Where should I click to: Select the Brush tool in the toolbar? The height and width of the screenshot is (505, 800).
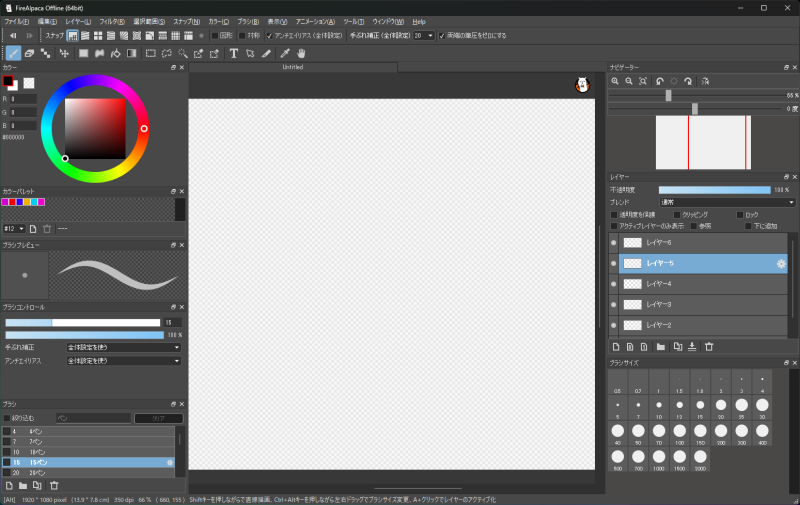pos(14,53)
